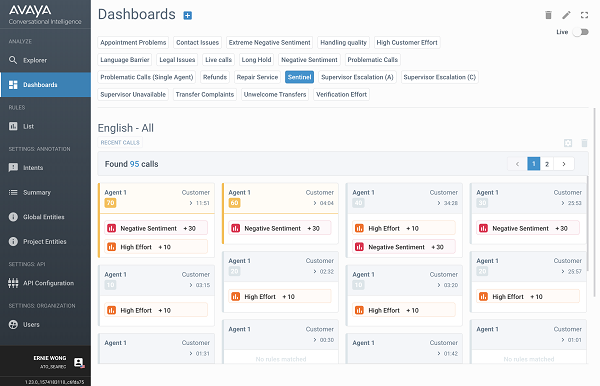Select the Refunds dashboard

215,77
